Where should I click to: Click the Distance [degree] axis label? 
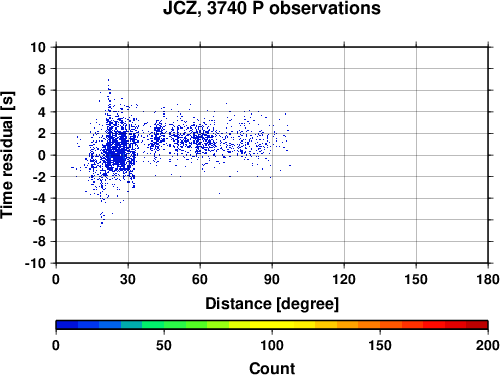272,304
